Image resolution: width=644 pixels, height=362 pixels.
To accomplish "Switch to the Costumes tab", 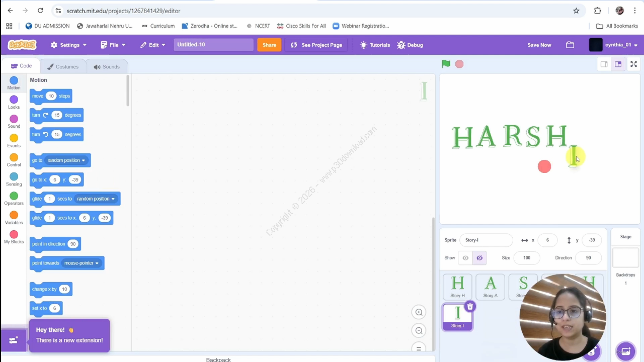I will click(63, 66).
